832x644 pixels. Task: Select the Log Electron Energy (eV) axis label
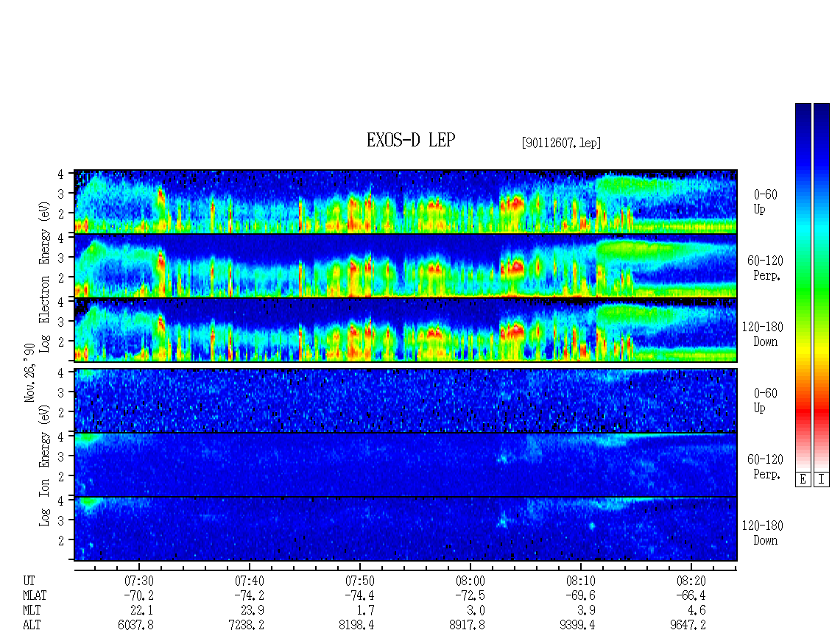pos(45,277)
